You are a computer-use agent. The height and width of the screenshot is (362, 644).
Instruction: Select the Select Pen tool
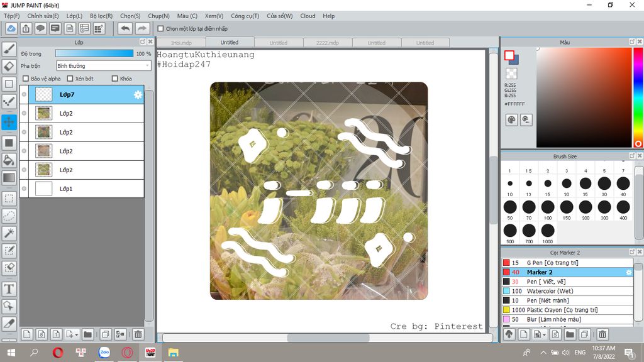(9, 250)
